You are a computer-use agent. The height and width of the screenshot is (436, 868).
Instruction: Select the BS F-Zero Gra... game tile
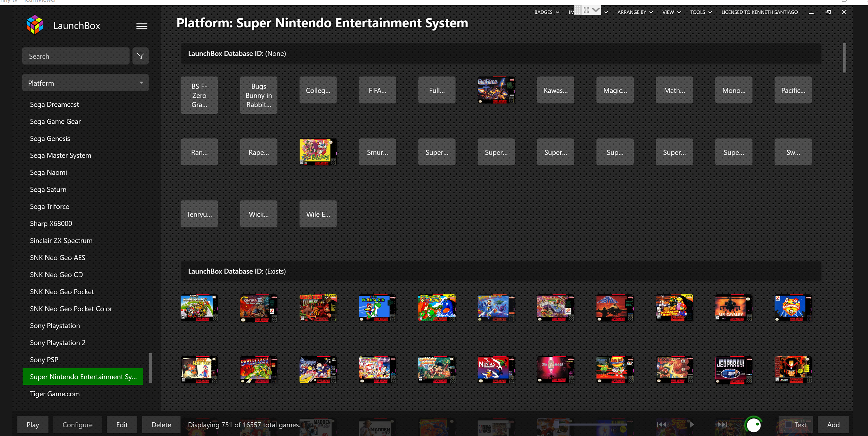199,95
